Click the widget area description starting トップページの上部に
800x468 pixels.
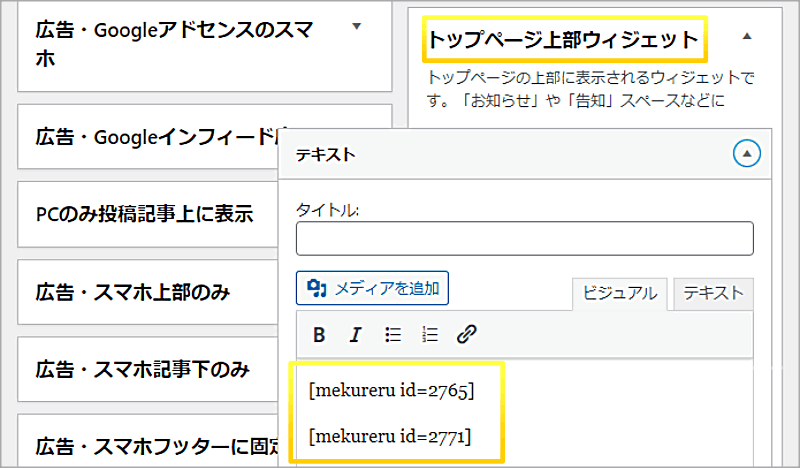[590, 89]
